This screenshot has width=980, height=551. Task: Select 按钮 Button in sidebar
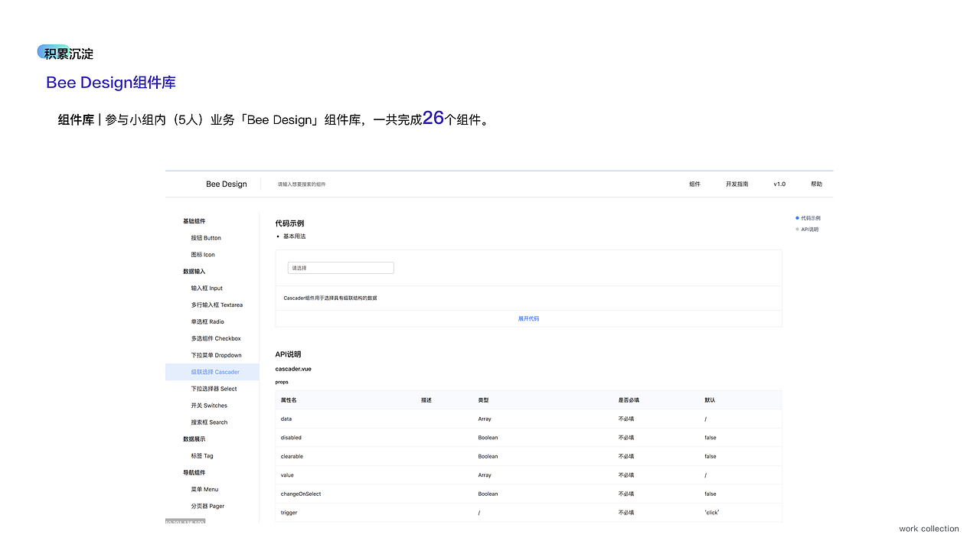(x=206, y=238)
